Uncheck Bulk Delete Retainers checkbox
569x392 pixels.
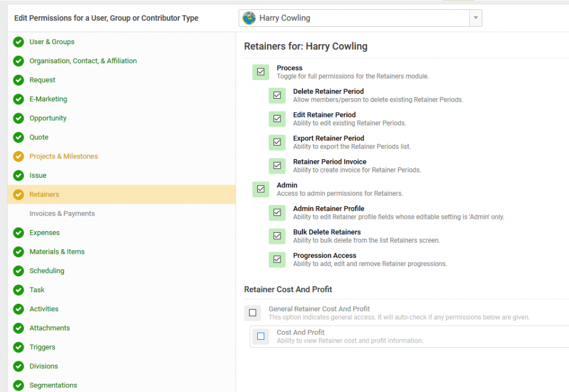[x=278, y=236]
